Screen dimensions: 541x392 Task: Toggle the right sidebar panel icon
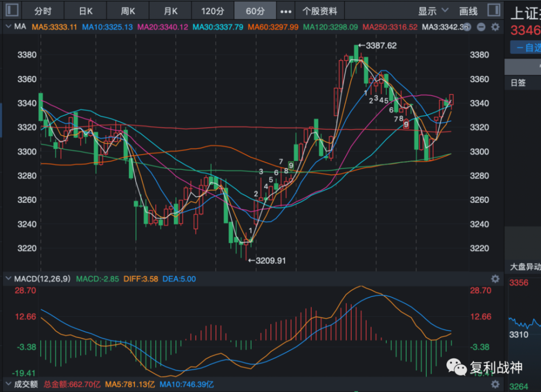[x=494, y=10]
